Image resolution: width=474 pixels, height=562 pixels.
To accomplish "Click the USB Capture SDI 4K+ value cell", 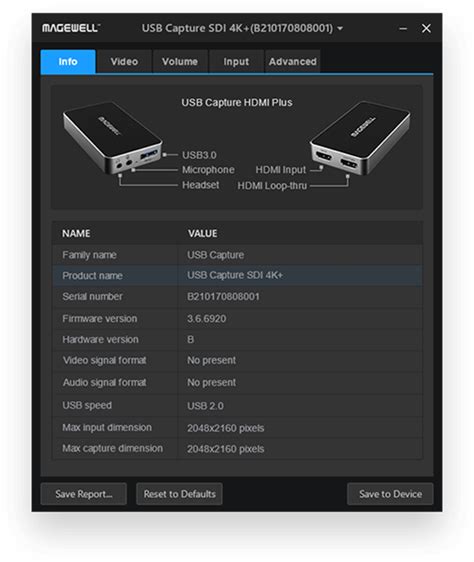I will (300, 275).
